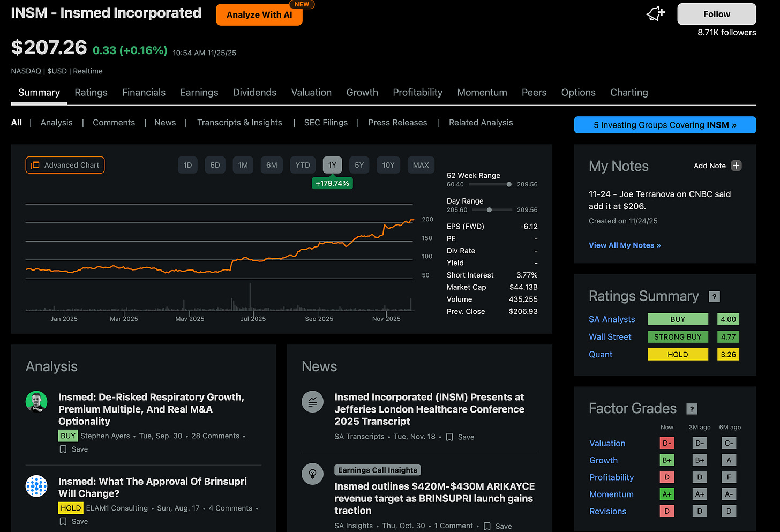Click the Valuation D- grade swatch under Now
Image resolution: width=780 pixels, height=532 pixels.
667,443
